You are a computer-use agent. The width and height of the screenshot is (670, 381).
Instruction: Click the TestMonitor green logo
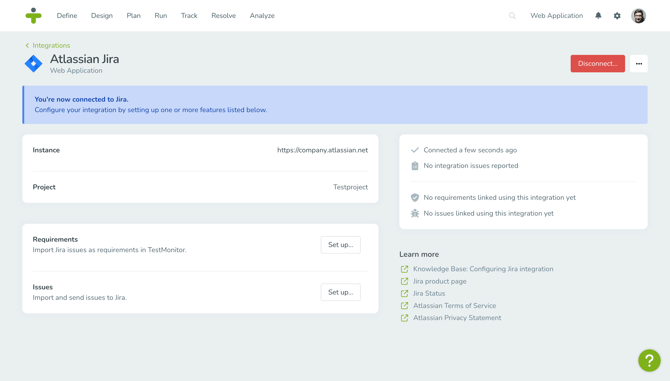point(33,15)
